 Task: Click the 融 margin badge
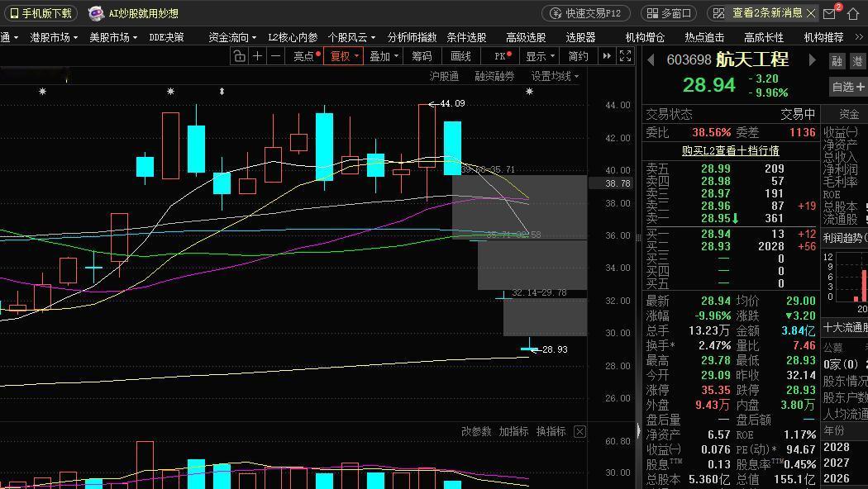coord(837,61)
